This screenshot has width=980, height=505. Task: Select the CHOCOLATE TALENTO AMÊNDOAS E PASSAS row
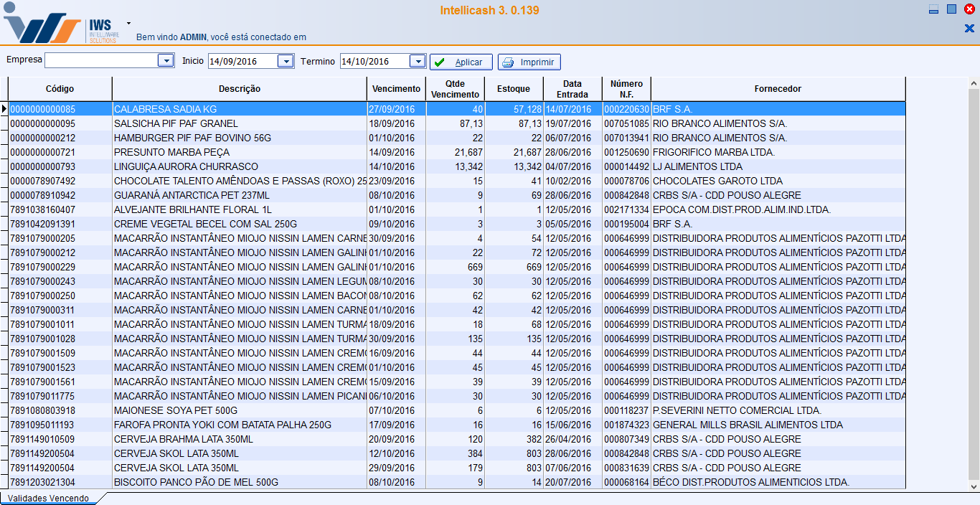click(457, 181)
